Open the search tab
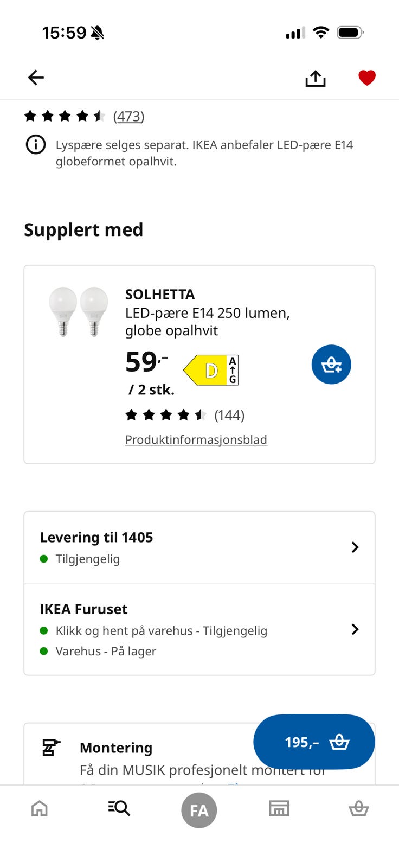Viewport: 399px width, 868px height. (x=119, y=809)
